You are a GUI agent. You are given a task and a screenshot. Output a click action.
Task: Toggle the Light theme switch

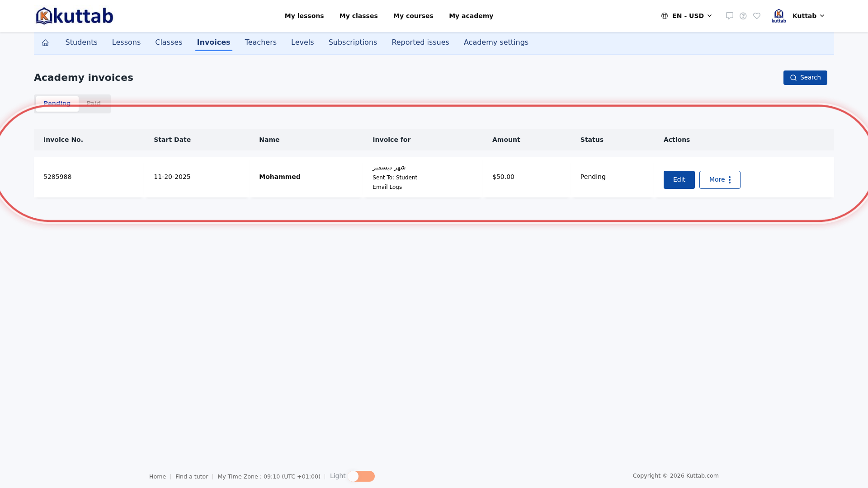(361, 476)
